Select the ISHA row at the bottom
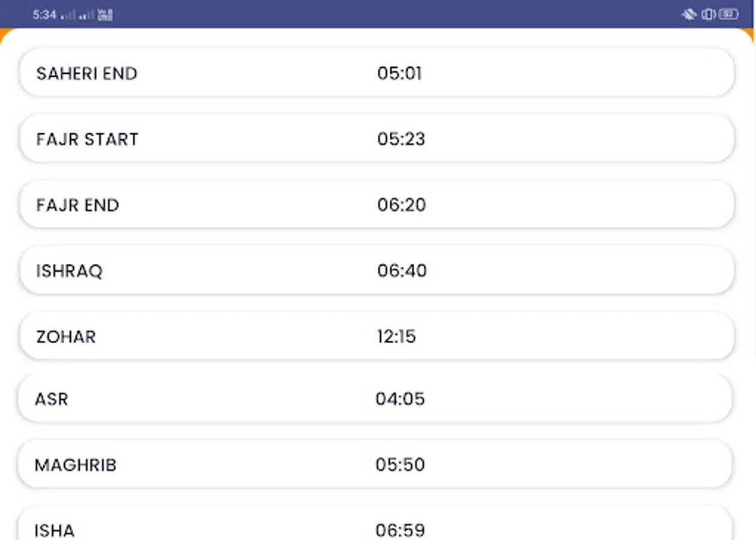The height and width of the screenshot is (540, 756). [376, 528]
